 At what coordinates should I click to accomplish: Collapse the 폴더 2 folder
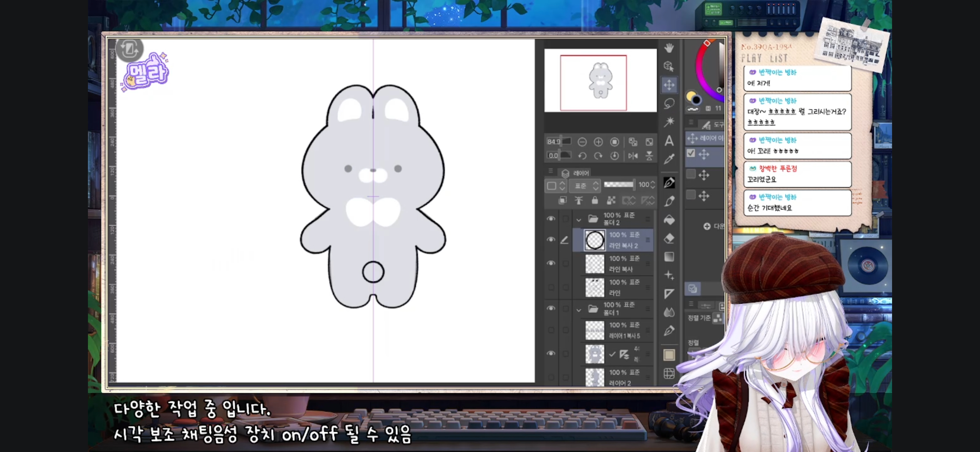pos(579,220)
